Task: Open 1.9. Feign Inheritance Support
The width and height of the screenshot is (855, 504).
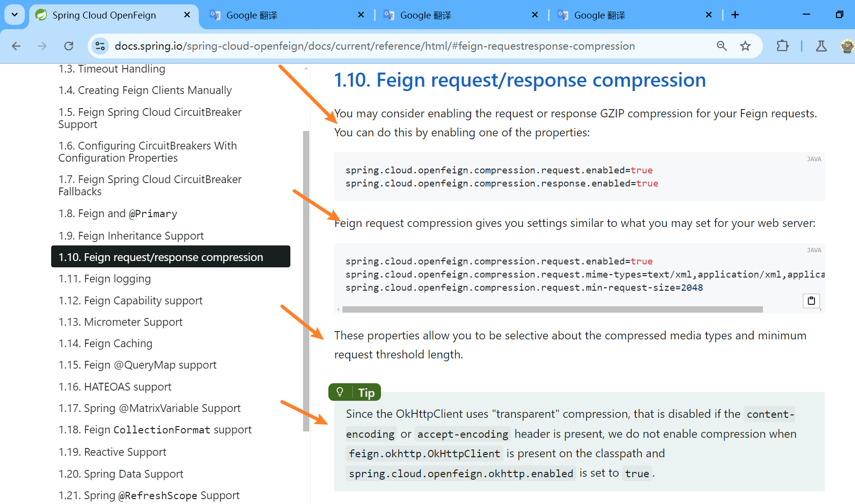Action: click(131, 236)
